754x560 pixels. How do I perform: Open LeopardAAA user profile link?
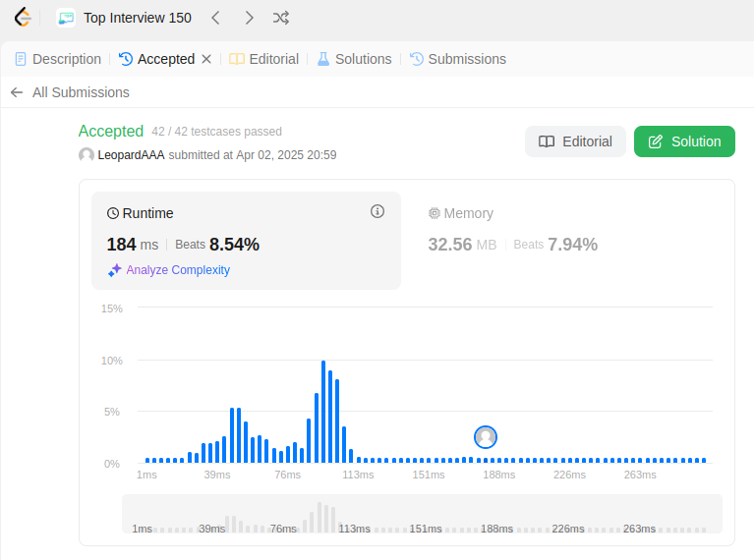tap(132, 155)
